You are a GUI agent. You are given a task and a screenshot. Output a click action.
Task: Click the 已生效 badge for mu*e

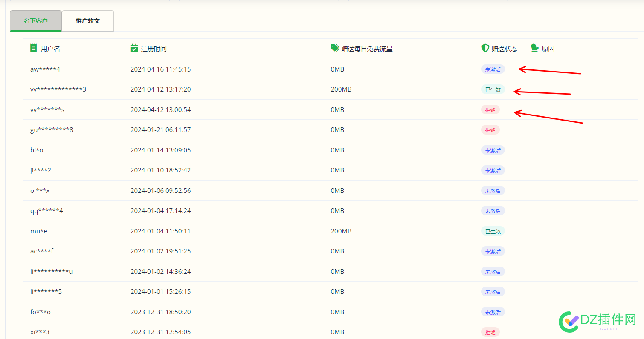pyautogui.click(x=493, y=231)
